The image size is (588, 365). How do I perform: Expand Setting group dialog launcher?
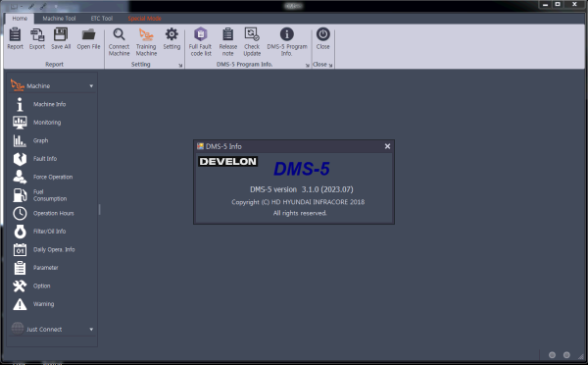(x=180, y=66)
